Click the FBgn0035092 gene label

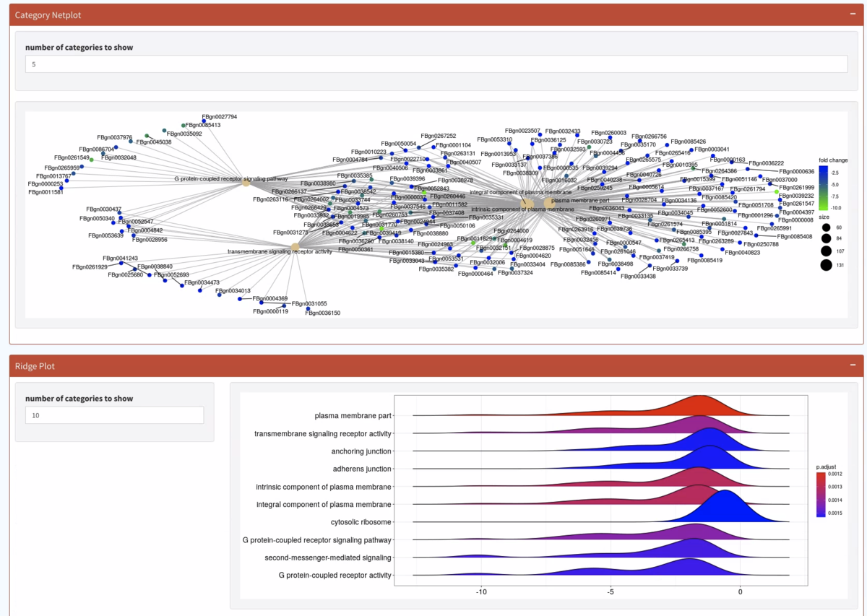click(x=184, y=134)
